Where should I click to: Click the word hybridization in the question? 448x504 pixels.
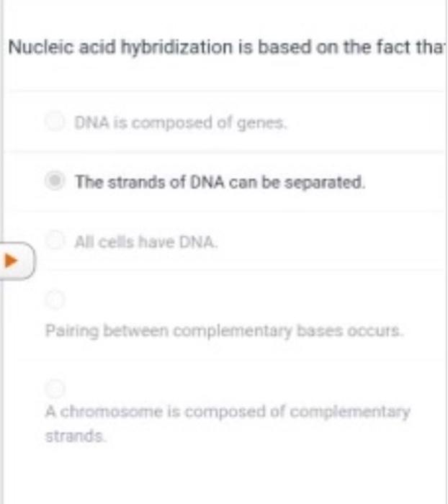point(176,48)
